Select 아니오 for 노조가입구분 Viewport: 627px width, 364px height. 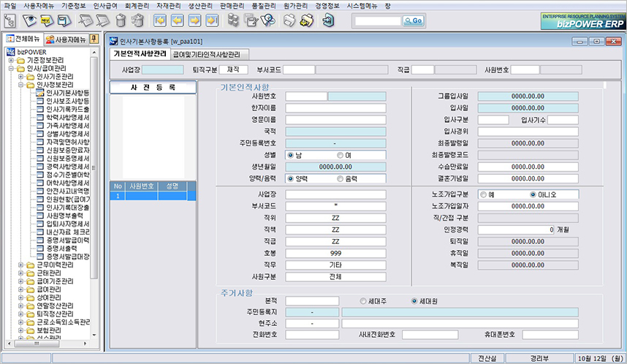click(533, 195)
